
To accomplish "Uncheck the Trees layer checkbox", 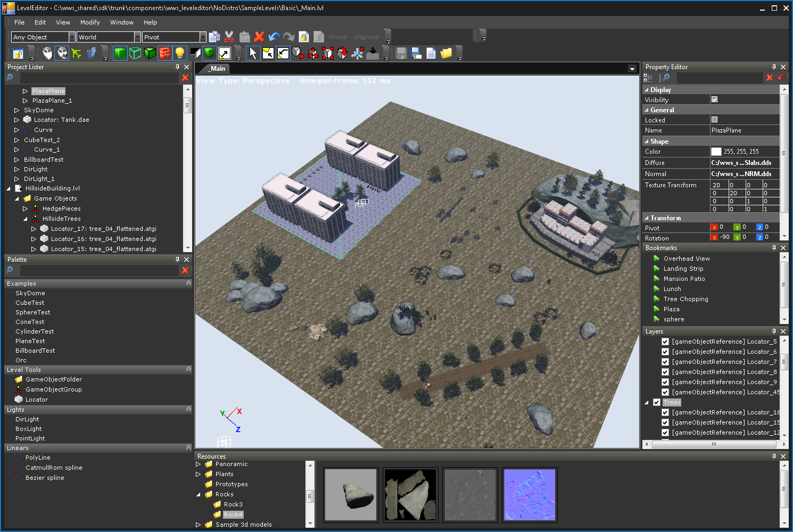I will coord(657,402).
